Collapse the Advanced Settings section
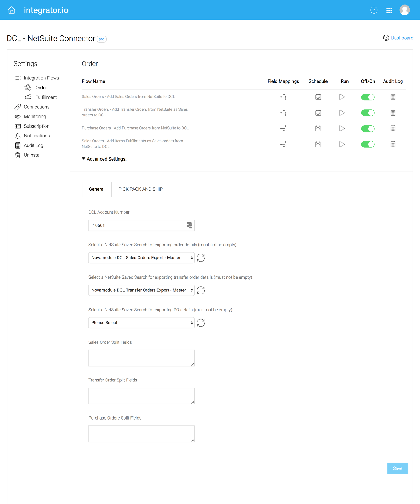The width and height of the screenshot is (420, 504). point(104,159)
